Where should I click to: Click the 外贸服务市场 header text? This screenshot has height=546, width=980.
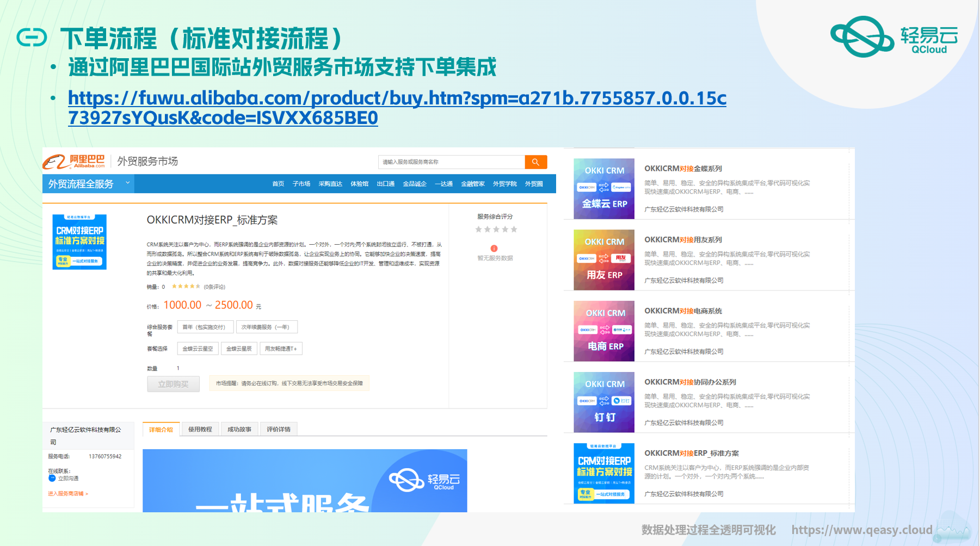tap(147, 162)
